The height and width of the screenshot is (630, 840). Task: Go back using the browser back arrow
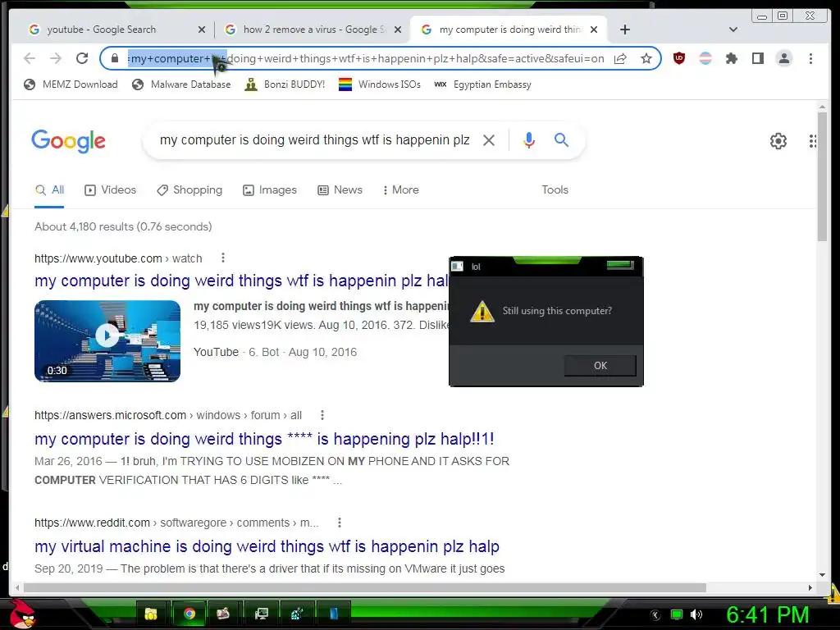click(x=30, y=58)
